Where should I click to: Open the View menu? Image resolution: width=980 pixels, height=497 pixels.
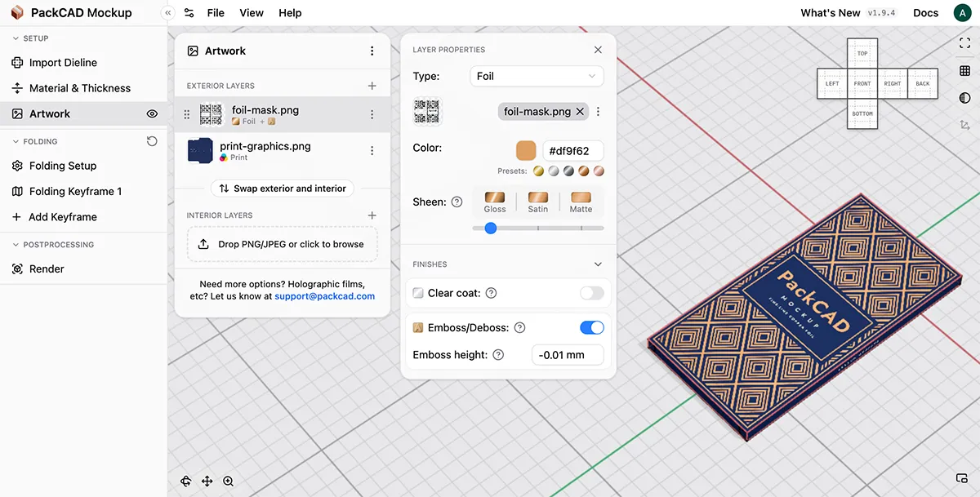(x=252, y=13)
